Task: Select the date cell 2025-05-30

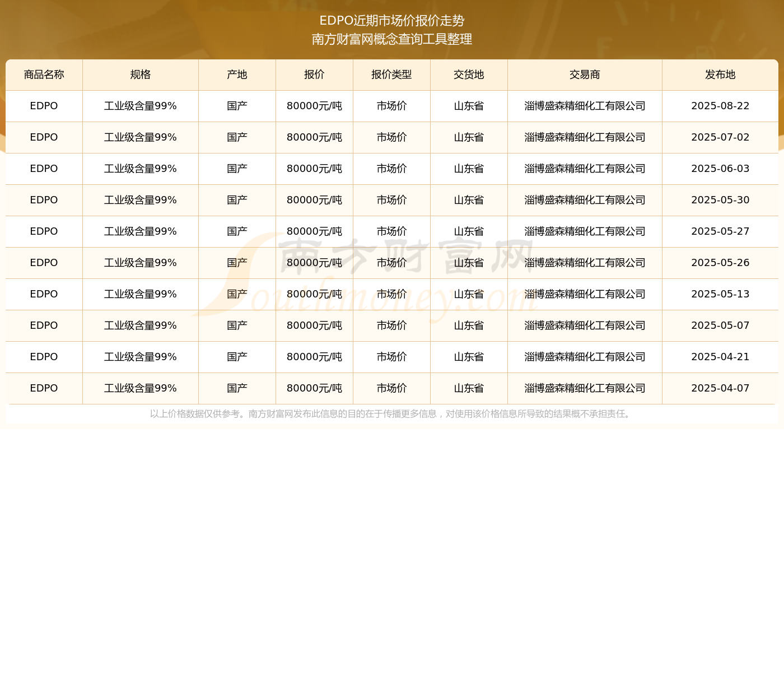Action: click(x=720, y=200)
